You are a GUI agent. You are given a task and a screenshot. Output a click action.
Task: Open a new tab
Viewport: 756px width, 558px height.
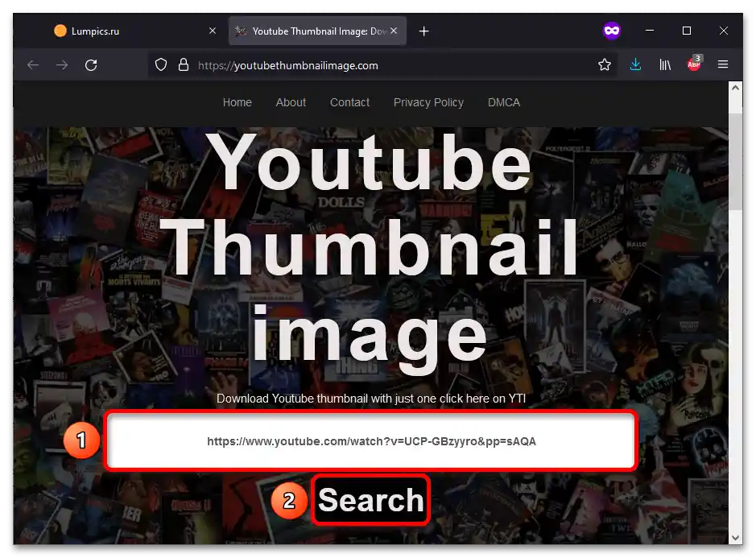pyautogui.click(x=423, y=31)
